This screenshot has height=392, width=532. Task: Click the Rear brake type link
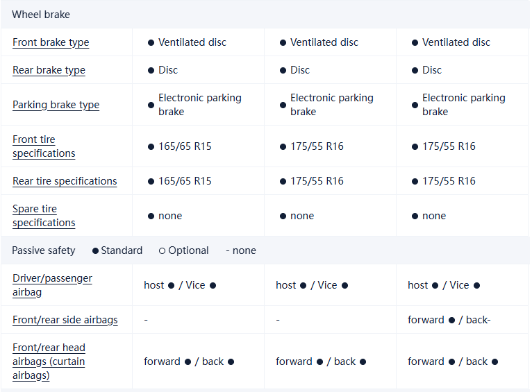click(47, 70)
